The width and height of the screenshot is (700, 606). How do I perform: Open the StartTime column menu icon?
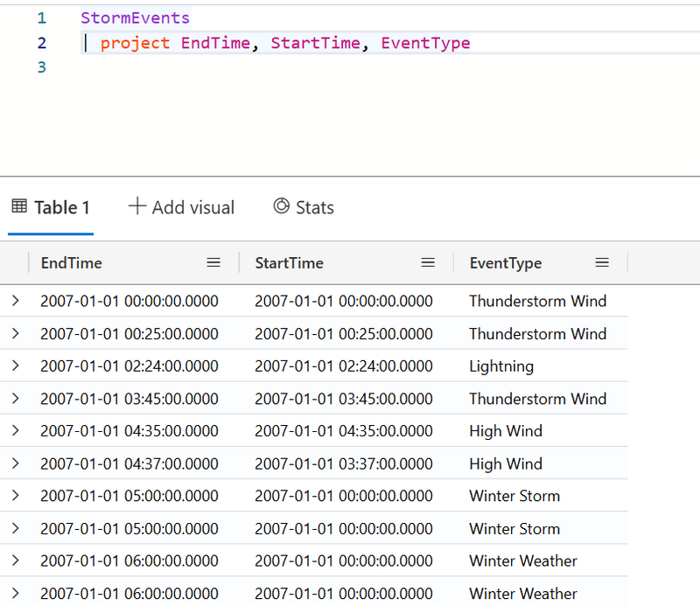click(x=428, y=263)
